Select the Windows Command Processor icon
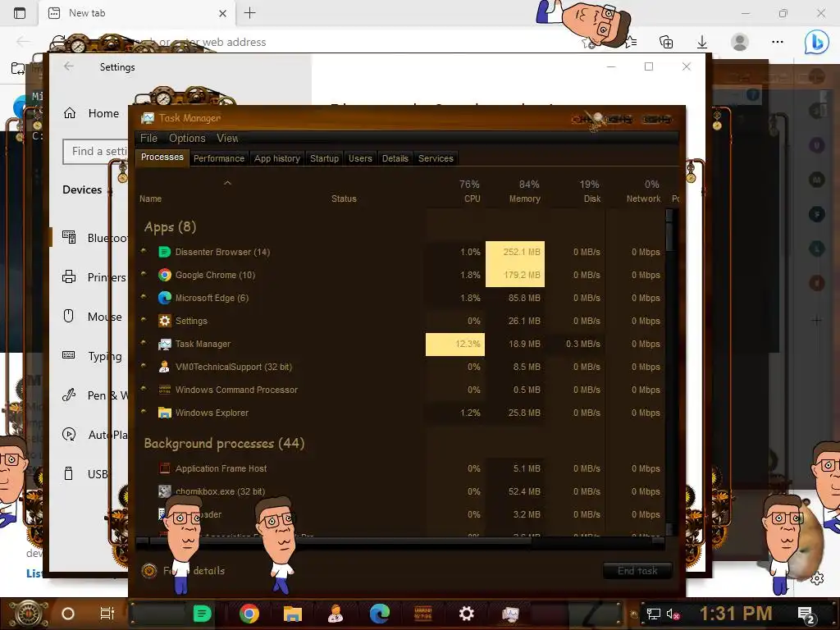 [x=164, y=390]
